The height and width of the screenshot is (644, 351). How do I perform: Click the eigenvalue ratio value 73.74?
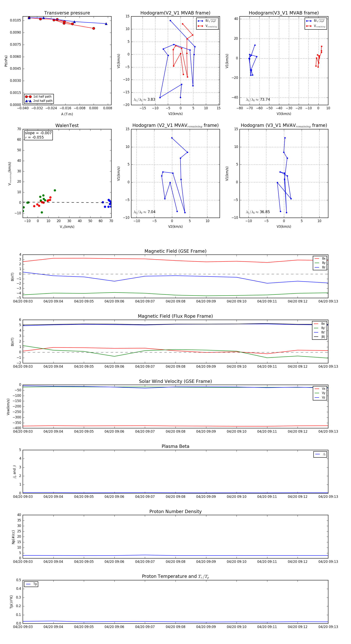pyautogui.click(x=265, y=100)
